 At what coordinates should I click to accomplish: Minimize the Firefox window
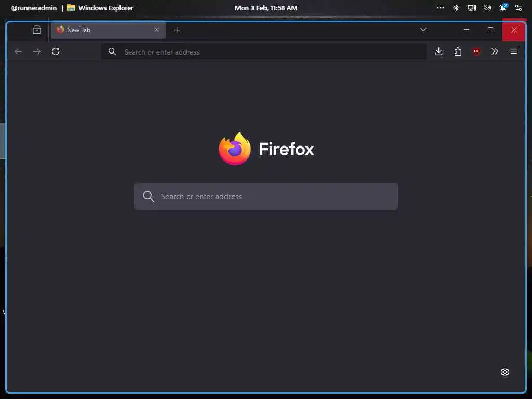467,30
